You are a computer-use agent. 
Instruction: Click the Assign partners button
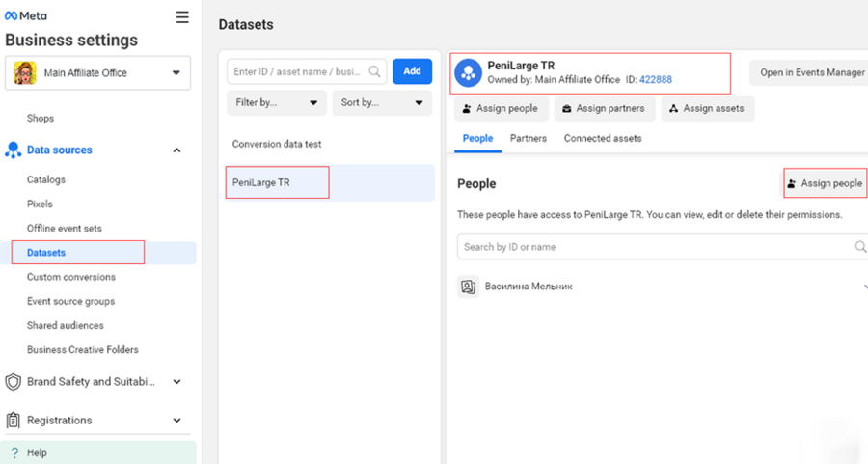(605, 109)
